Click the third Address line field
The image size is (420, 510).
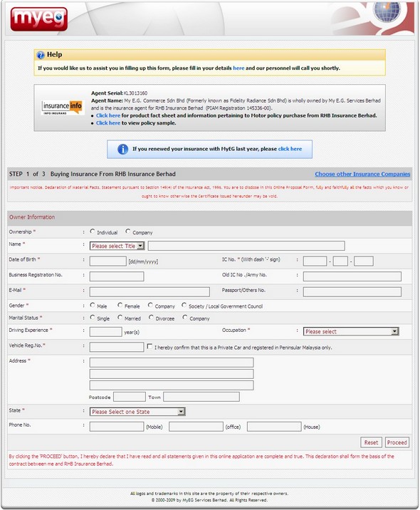(x=172, y=385)
